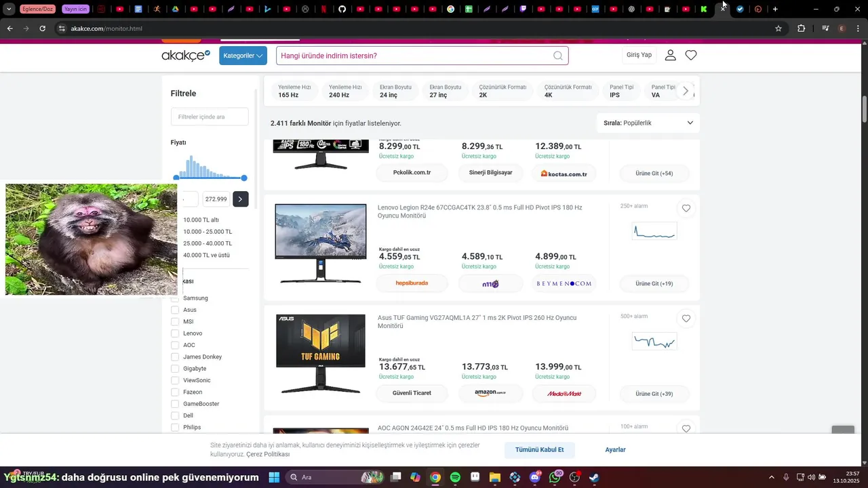Click the search magnifier icon in the search box
This screenshot has width=868, height=488.
(558, 56)
